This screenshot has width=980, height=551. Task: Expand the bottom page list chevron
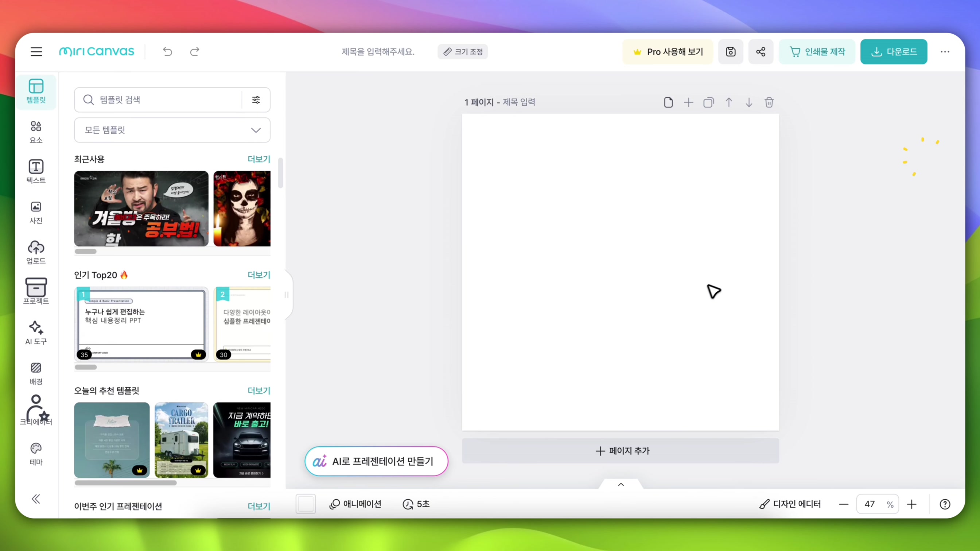tap(621, 484)
